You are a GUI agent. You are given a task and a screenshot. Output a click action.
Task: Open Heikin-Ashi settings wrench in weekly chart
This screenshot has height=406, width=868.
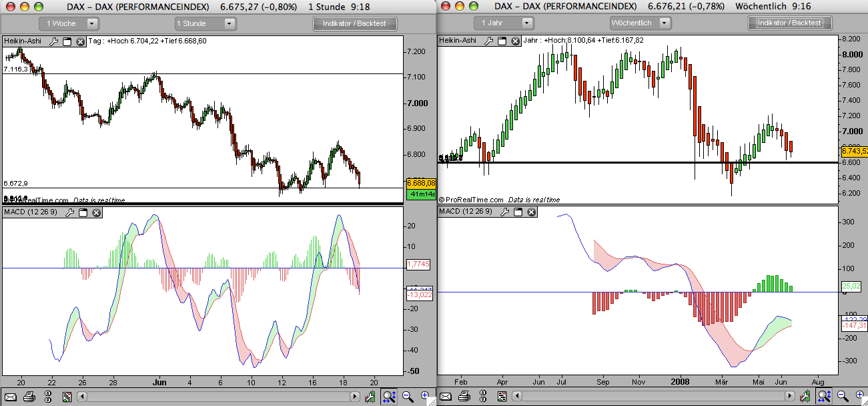point(489,41)
